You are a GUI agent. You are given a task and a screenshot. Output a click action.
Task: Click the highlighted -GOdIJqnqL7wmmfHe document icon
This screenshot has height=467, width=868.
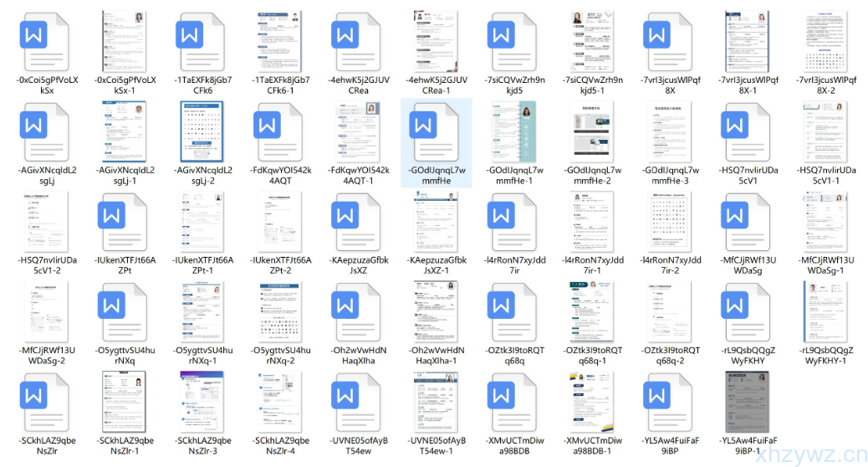point(437,130)
